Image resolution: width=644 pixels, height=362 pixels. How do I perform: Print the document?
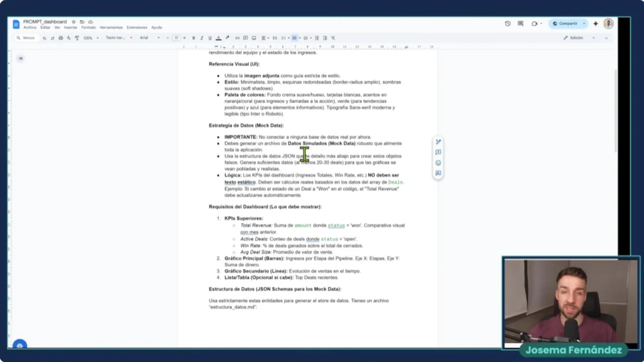[x=61, y=38]
